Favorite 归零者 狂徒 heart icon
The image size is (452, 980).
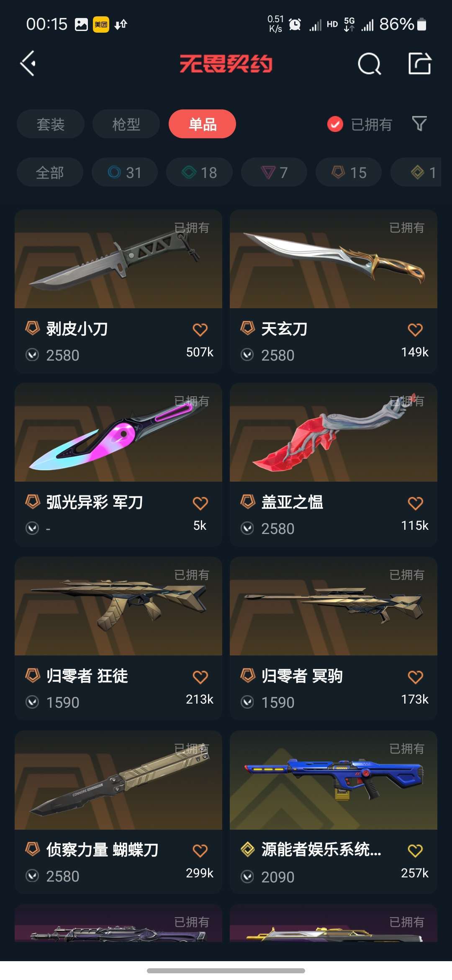[x=200, y=677]
